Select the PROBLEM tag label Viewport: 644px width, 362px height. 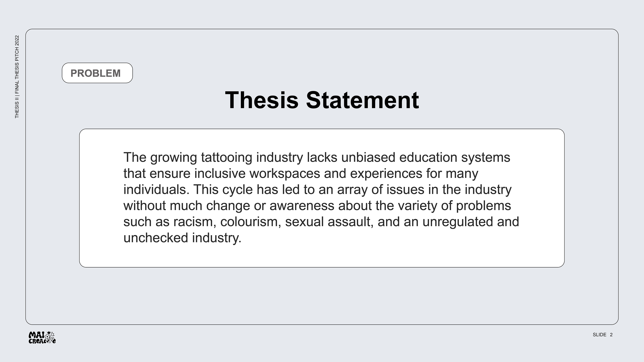(96, 73)
